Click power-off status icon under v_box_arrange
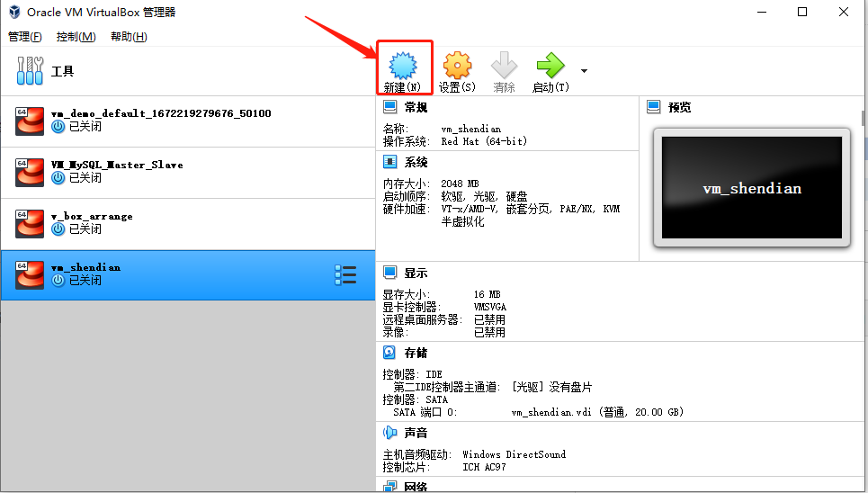868x493 pixels. pos(58,229)
